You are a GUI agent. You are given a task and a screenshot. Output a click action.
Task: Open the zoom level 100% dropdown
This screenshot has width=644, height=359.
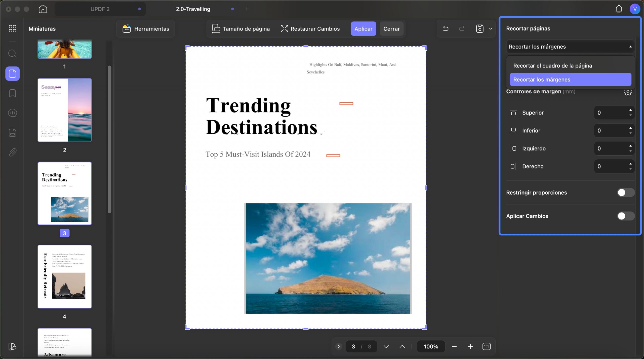point(431,346)
